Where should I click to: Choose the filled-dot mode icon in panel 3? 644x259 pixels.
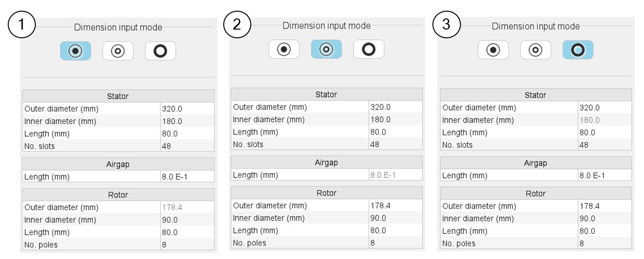point(493,49)
